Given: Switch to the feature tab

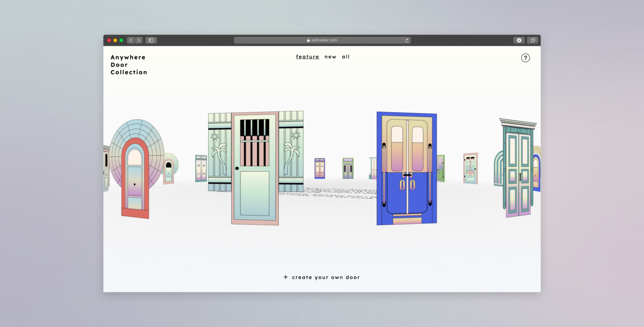Looking at the screenshot, I should tap(307, 57).
